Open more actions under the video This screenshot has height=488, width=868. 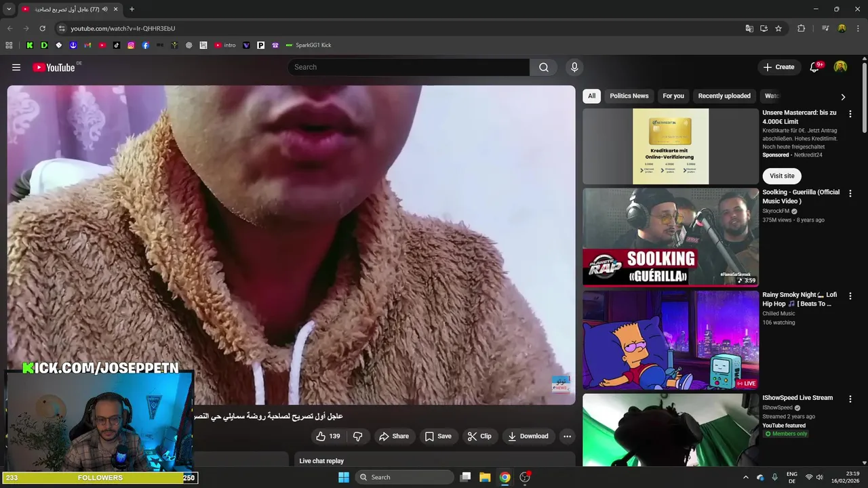[x=568, y=436]
